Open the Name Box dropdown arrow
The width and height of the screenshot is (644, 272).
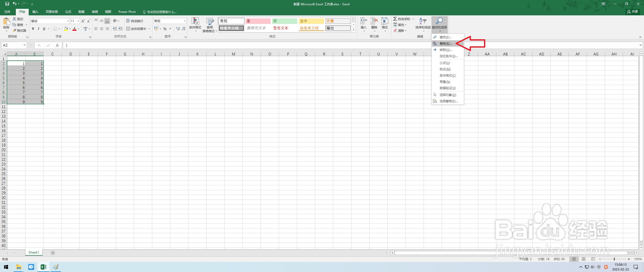point(24,45)
